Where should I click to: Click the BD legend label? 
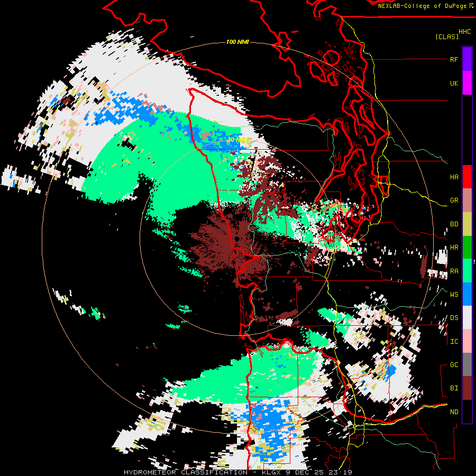pyautogui.click(x=454, y=224)
